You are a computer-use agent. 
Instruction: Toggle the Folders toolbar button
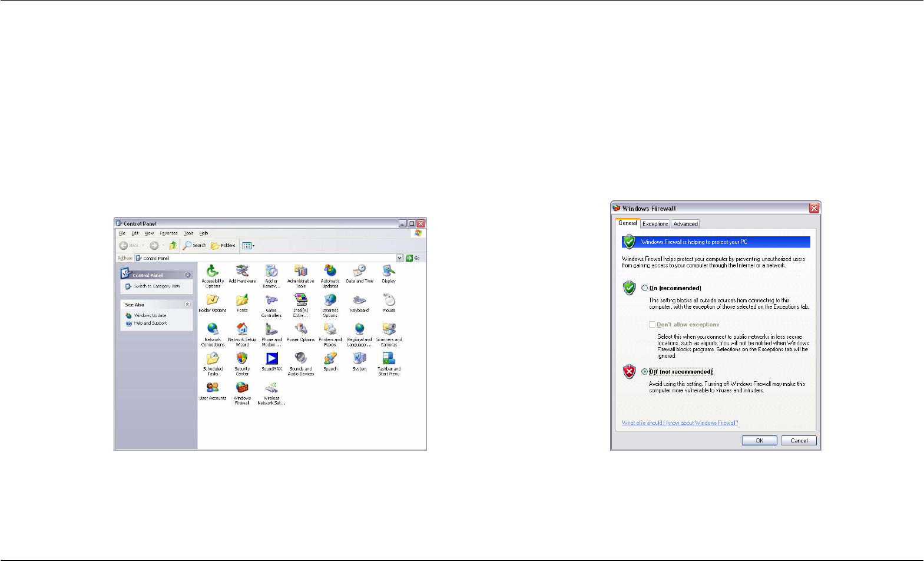(223, 246)
